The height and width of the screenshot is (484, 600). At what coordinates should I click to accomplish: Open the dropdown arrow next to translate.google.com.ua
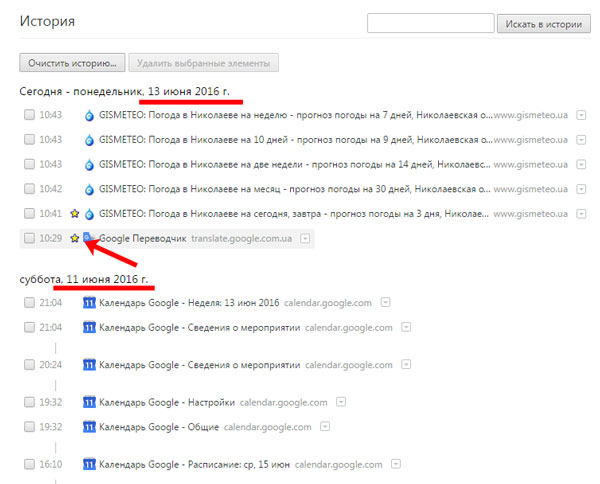(305, 238)
